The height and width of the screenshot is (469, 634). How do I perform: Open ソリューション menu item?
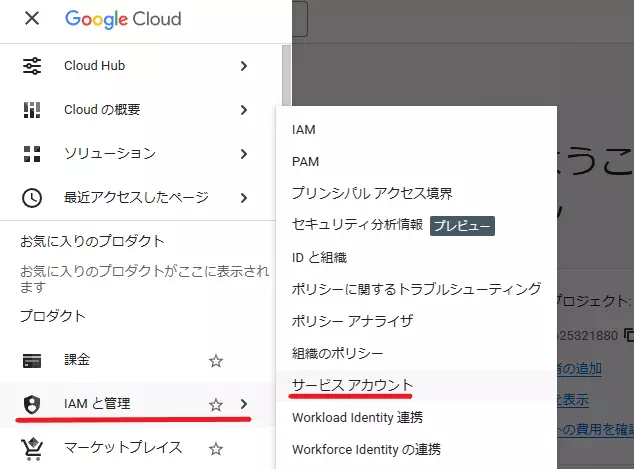pyautogui.click(x=137, y=154)
